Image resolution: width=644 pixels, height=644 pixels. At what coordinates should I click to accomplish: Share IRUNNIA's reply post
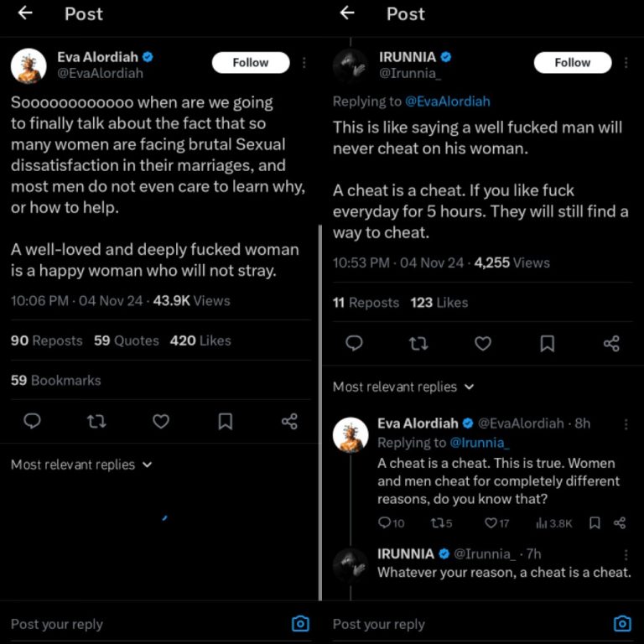tap(611, 343)
